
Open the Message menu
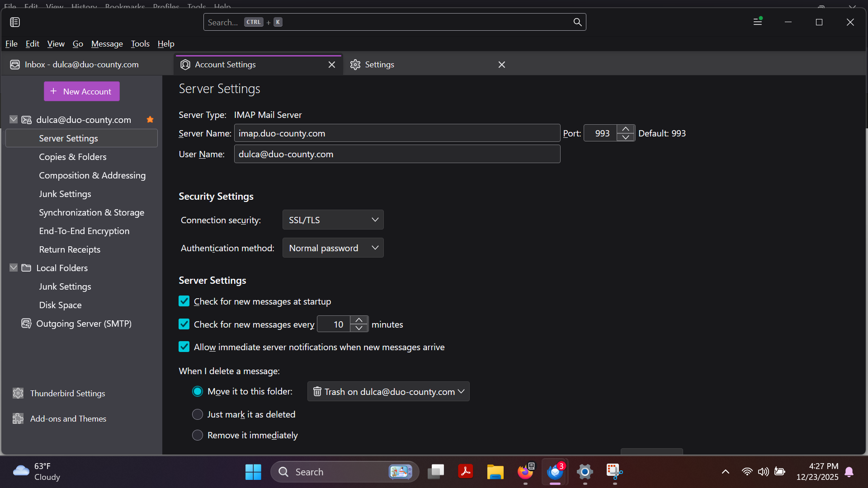pos(107,44)
